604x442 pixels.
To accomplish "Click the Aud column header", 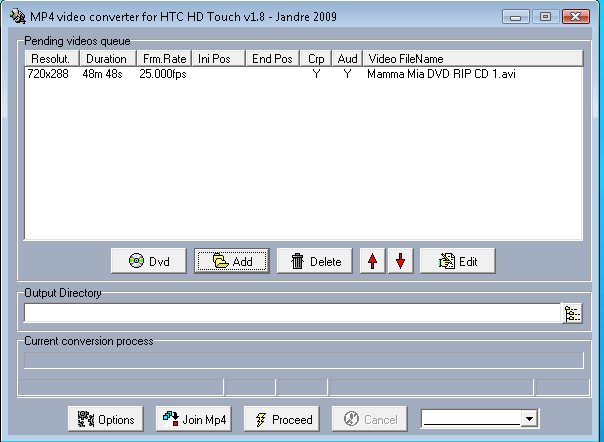I will click(x=347, y=59).
